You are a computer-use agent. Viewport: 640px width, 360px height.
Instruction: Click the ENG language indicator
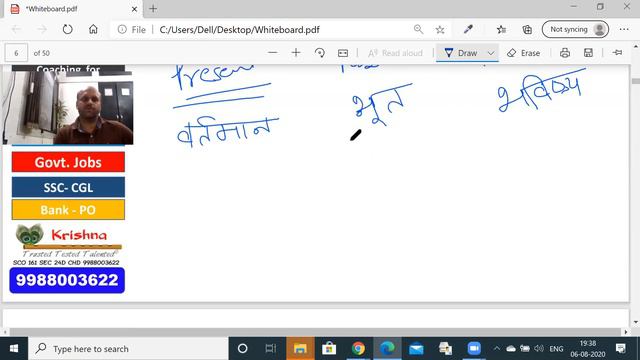(556, 349)
